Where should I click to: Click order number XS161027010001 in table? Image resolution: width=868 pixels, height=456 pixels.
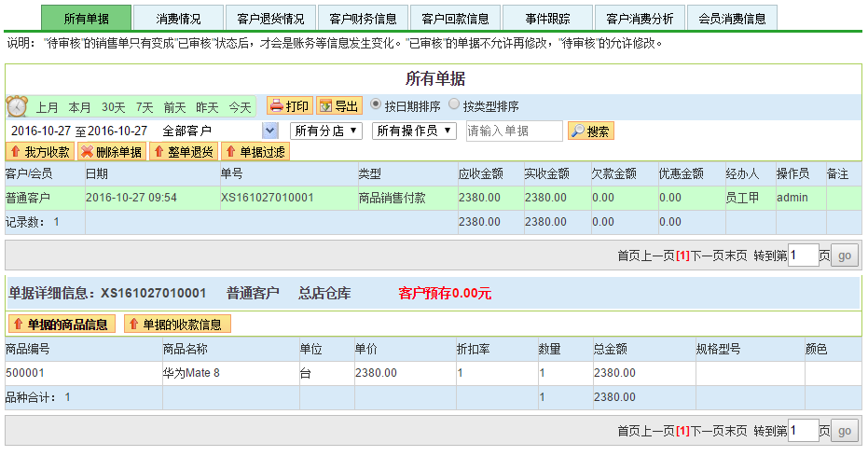pos(267,198)
